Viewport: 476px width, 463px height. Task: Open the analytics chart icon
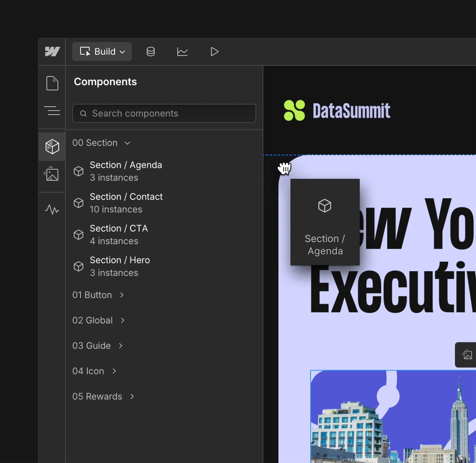[182, 52]
